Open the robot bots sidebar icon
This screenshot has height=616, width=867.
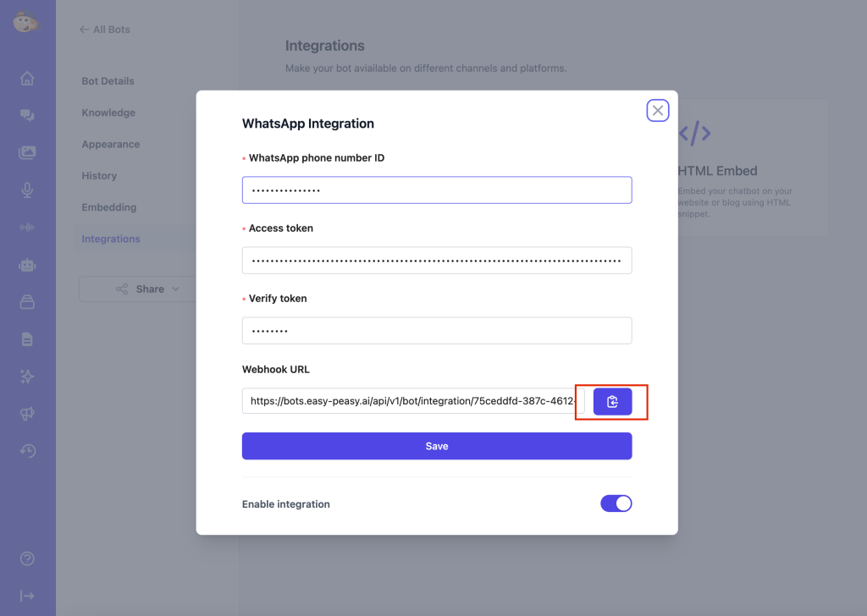[27, 265]
